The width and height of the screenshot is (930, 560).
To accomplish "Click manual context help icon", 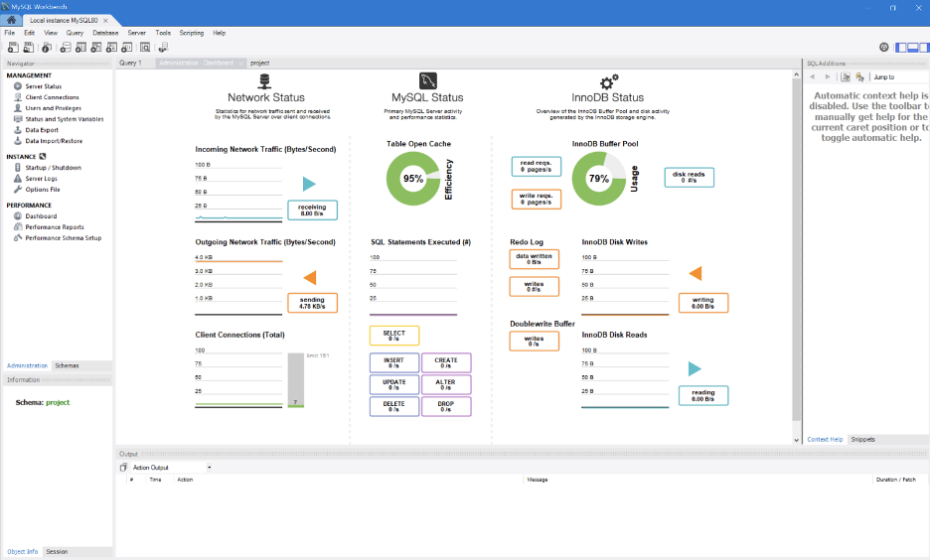I will click(x=859, y=77).
